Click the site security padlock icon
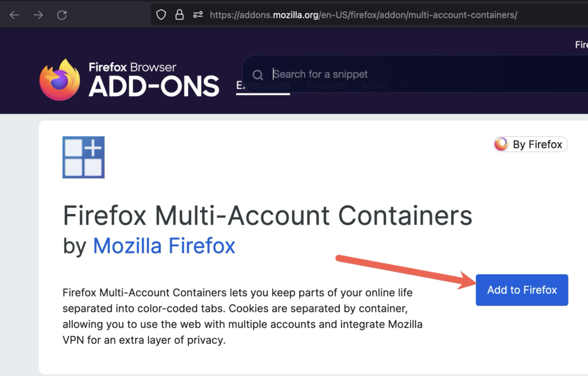The height and width of the screenshot is (376, 588). (x=180, y=14)
